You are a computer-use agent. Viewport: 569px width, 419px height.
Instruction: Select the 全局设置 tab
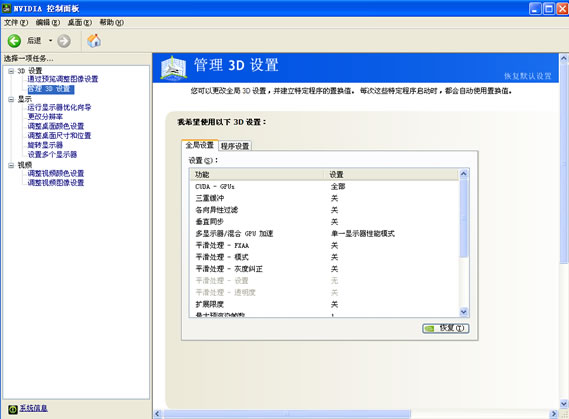point(200,145)
